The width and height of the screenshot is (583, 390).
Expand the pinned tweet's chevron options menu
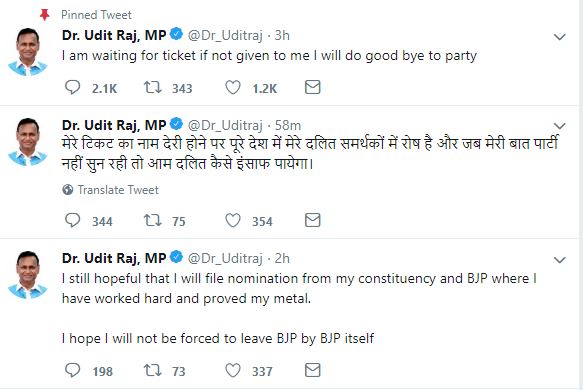coord(560,37)
